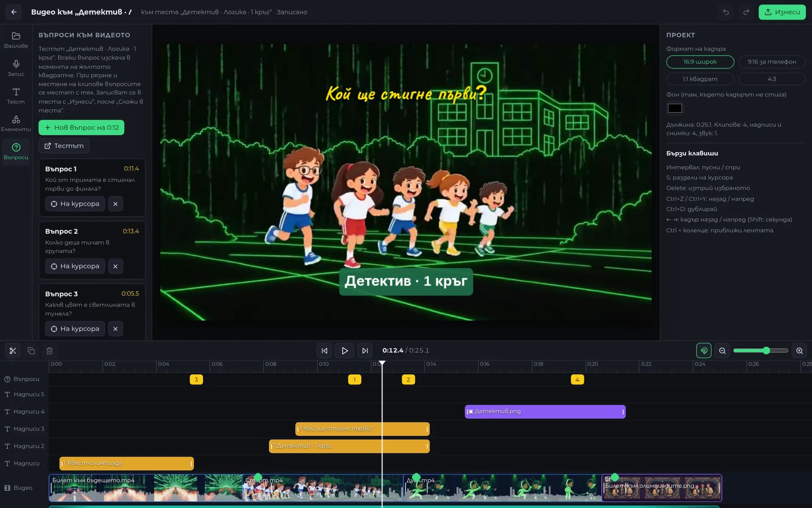
Task: Duplicate selection with copy icon
Action: [31, 351]
